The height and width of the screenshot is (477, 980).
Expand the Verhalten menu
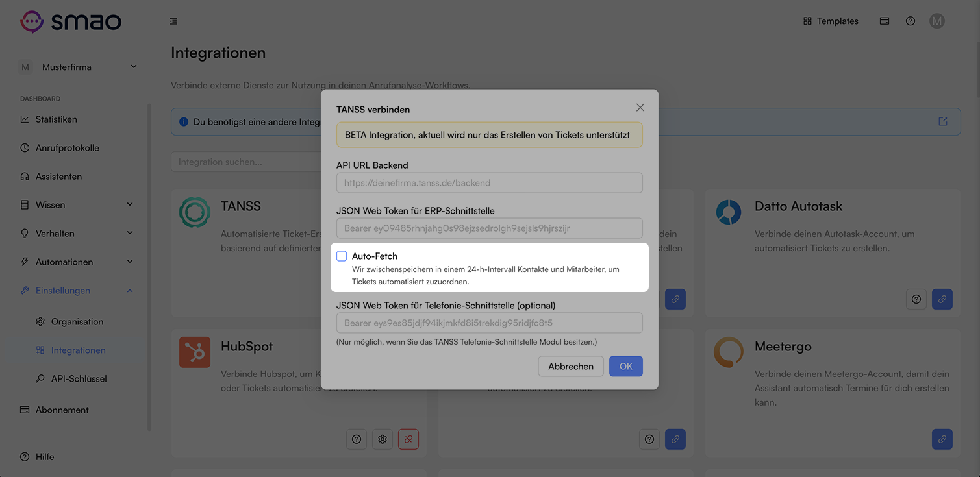tap(78, 234)
